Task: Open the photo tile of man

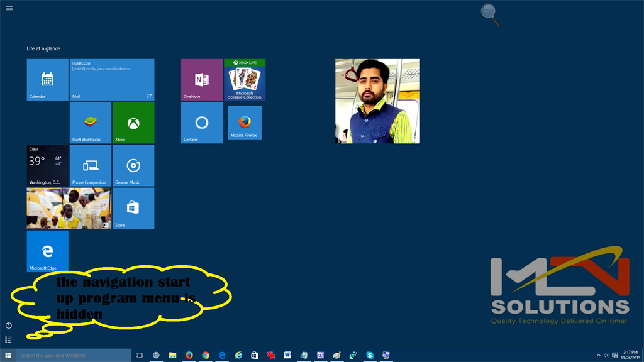Action: (x=377, y=101)
